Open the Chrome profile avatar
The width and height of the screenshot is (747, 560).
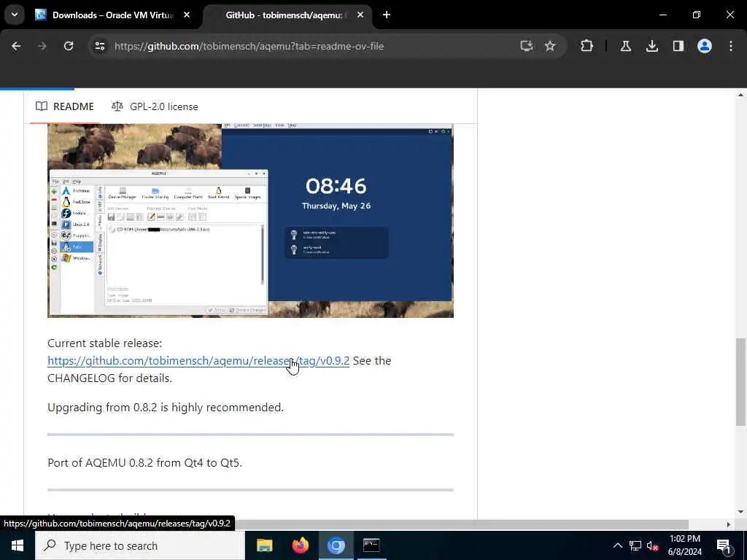pos(705,46)
